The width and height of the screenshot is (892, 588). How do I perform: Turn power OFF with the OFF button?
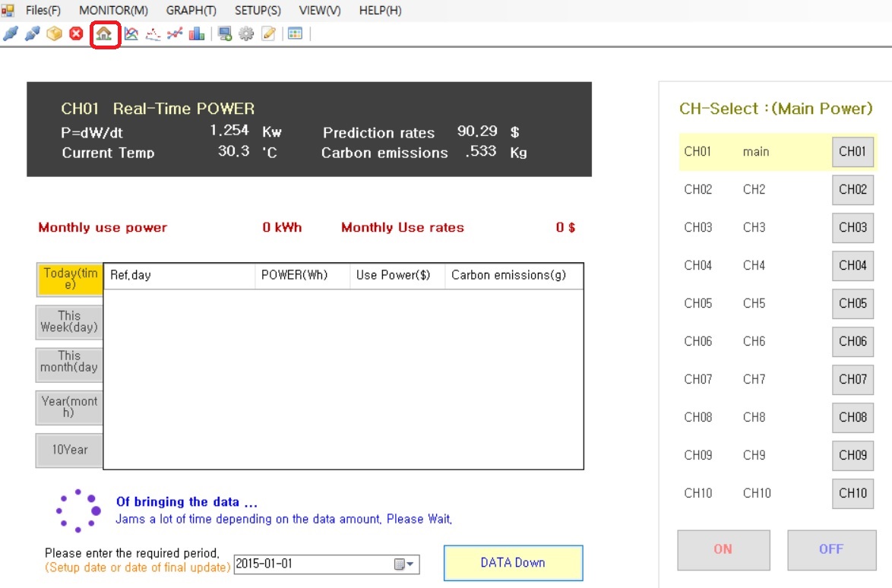click(x=832, y=550)
